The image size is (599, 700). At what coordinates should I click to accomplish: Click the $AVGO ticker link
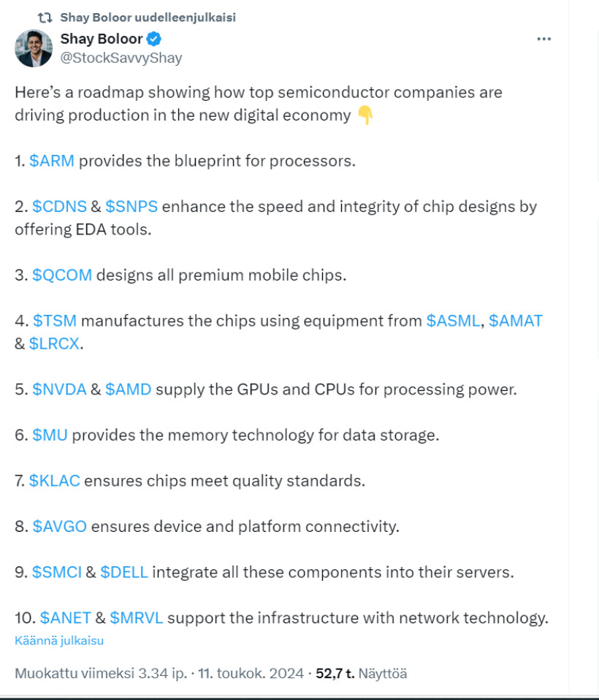tap(59, 526)
